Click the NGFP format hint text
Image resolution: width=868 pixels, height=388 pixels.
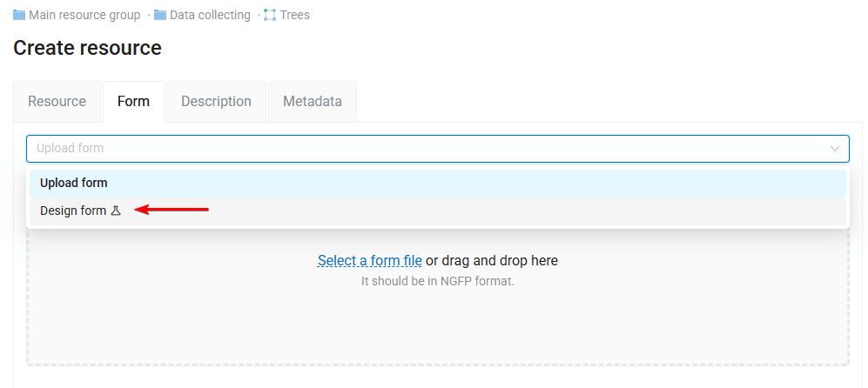click(x=437, y=281)
